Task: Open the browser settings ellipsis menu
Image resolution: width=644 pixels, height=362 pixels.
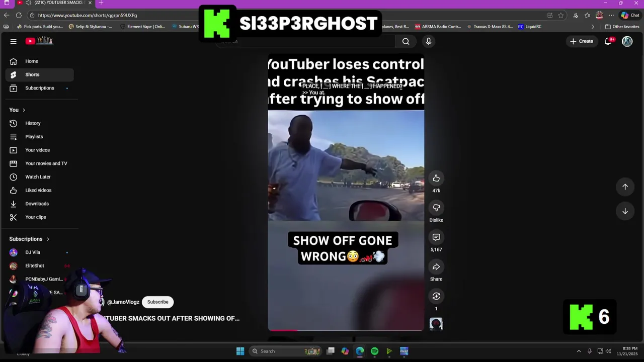Action: pos(611,15)
